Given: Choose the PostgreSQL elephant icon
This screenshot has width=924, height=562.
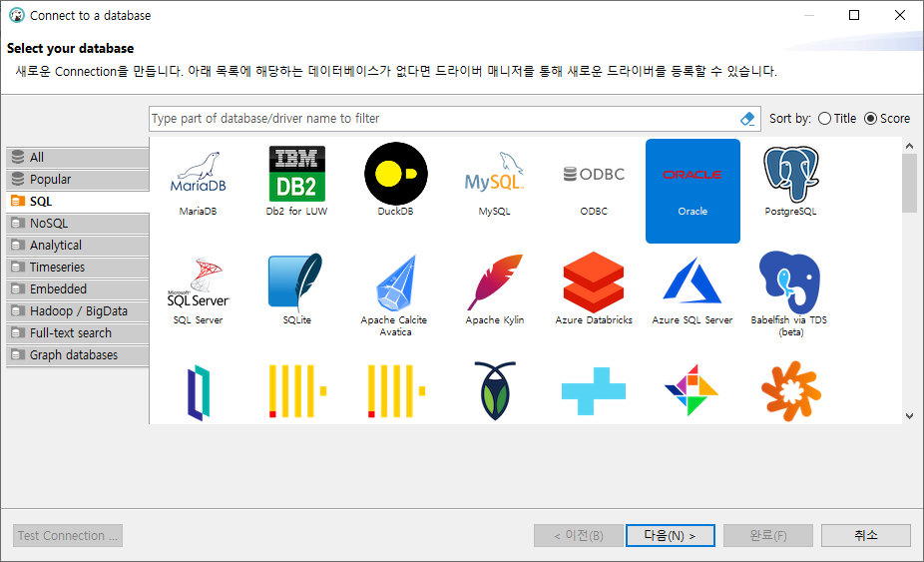Looking at the screenshot, I should (x=791, y=174).
